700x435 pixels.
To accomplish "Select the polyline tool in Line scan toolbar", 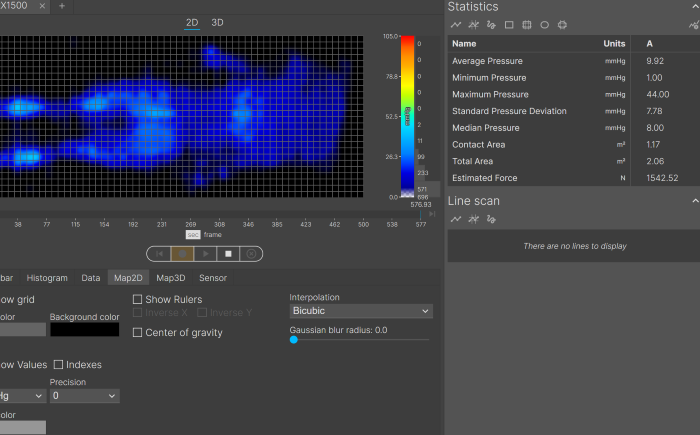I will 456,219.
